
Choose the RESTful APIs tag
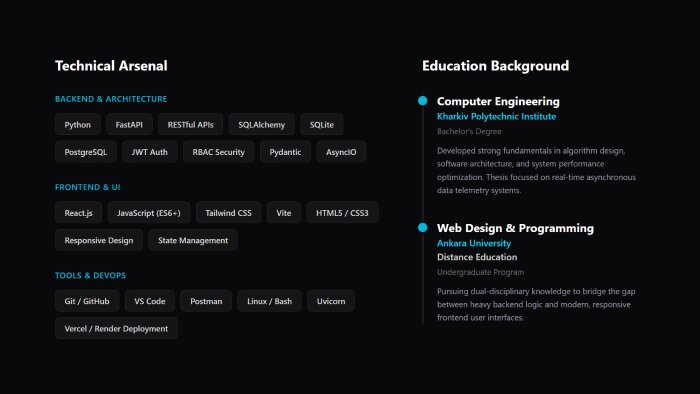191,124
